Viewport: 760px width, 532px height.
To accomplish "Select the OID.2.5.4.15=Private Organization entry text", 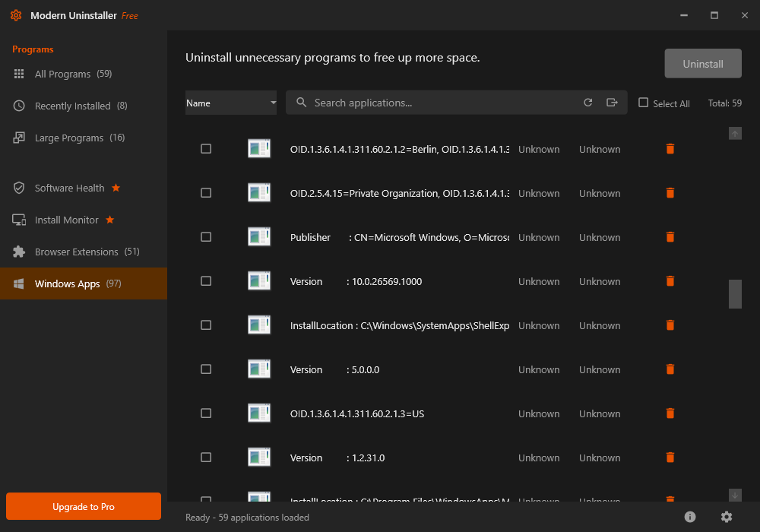I will [400, 193].
